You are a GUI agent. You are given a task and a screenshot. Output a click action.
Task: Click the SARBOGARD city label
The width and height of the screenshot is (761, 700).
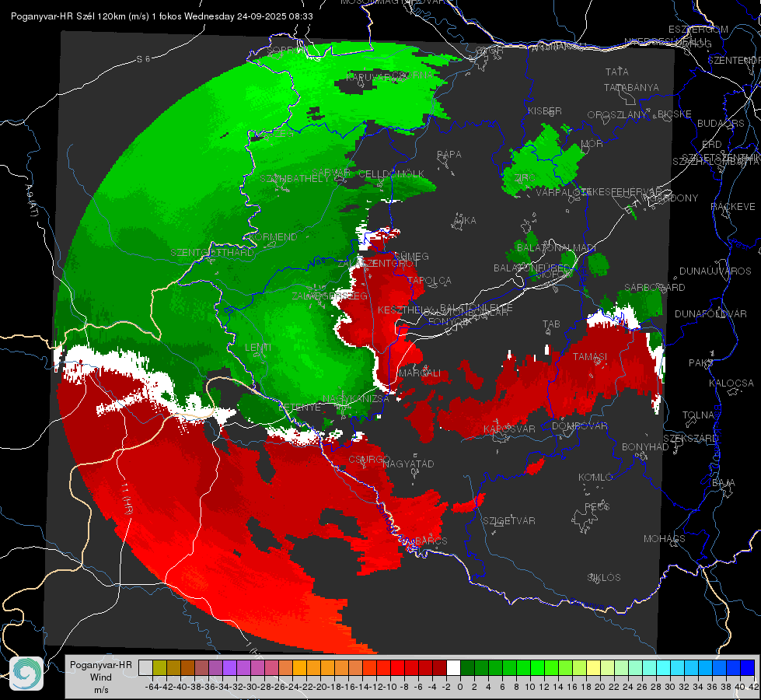coord(655,288)
